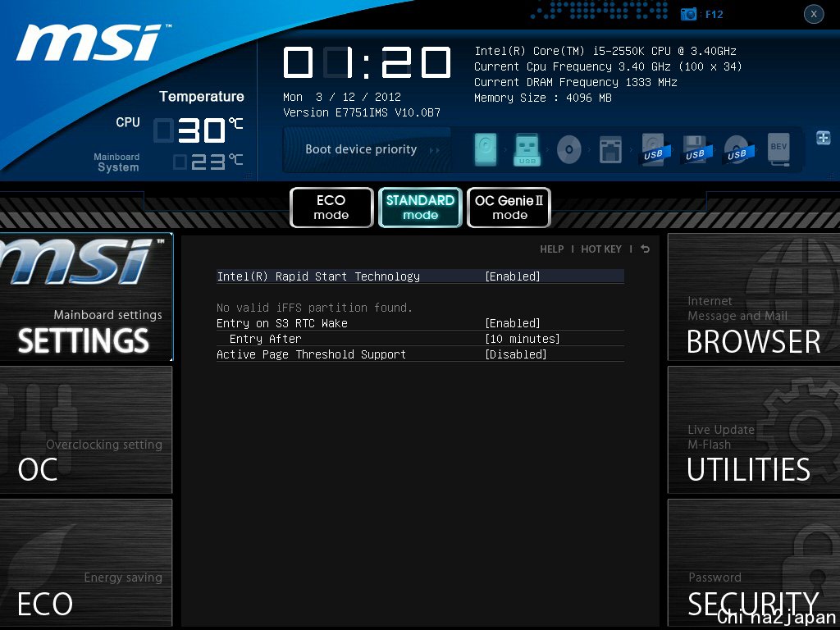Image resolution: width=840 pixels, height=630 pixels.
Task: Change Entry After [10 minutes] value
Action: pyautogui.click(x=523, y=339)
